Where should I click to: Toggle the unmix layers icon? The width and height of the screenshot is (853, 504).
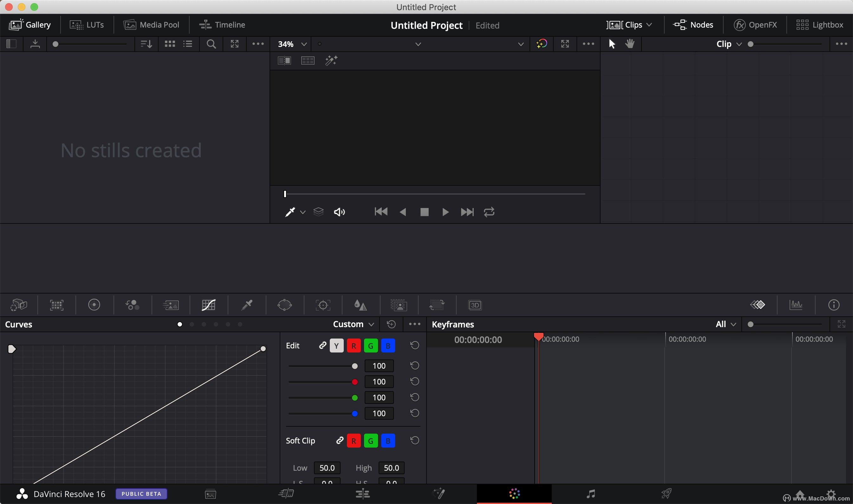point(318,212)
